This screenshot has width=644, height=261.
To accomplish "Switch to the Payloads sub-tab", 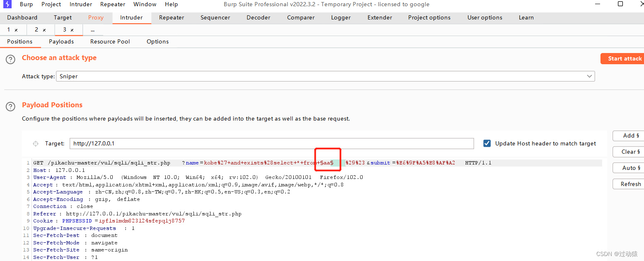I will pyautogui.click(x=61, y=41).
